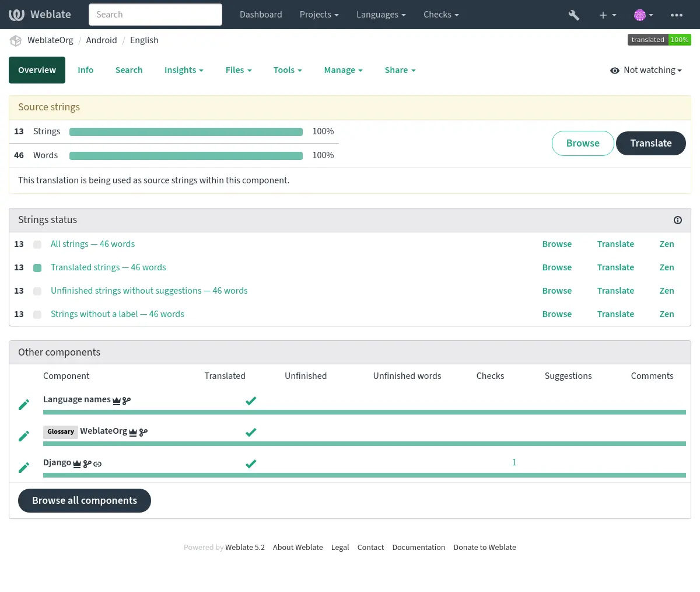Click the pencil icon for Django

coord(24,468)
